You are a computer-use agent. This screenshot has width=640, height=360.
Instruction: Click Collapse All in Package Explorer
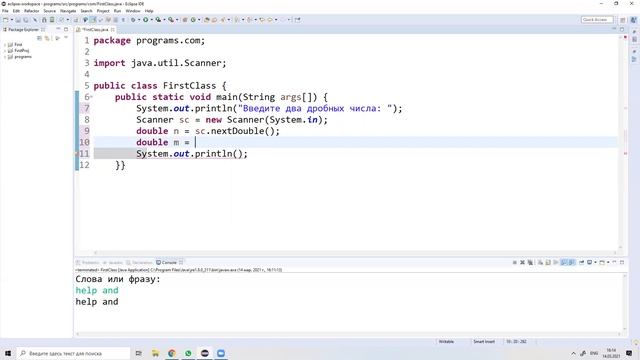coord(39,38)
